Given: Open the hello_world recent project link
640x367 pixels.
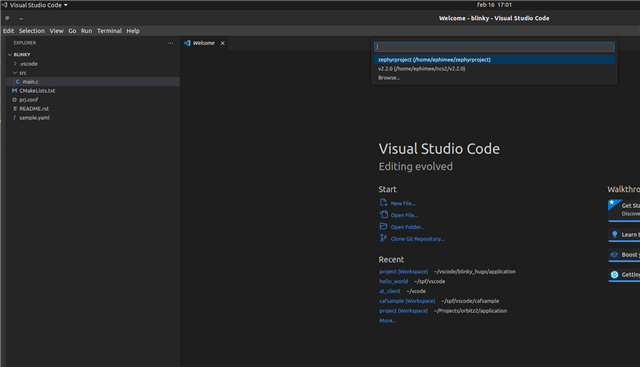Looking at the screenshot, I should pos(393,281).
